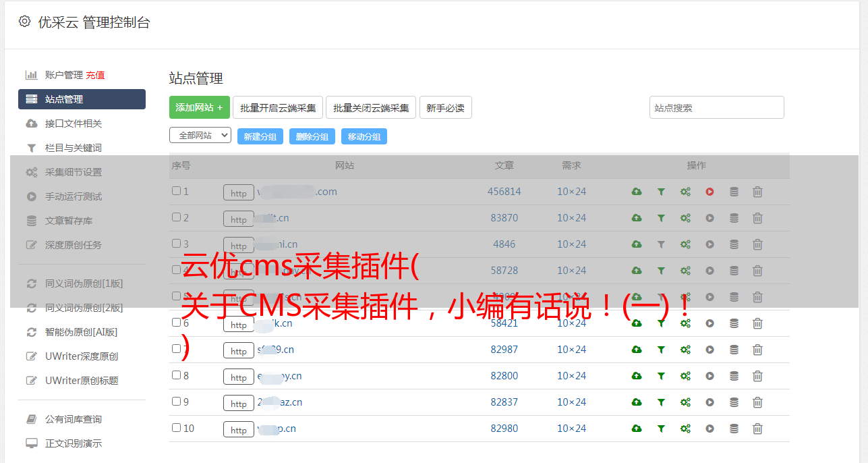Open UWriter深度原创 sidebar item
The image size is (868, 463).
(82, 356)
